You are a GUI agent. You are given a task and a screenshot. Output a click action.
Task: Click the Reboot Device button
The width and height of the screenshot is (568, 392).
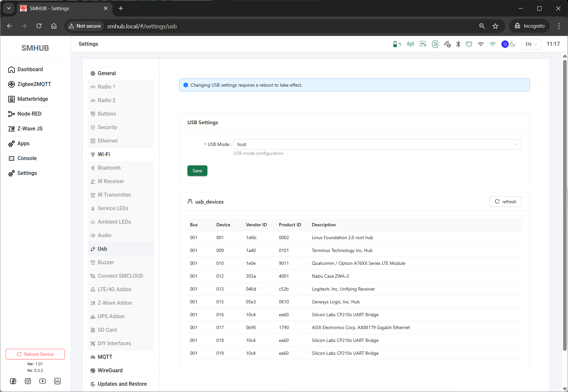pos(35,354)
